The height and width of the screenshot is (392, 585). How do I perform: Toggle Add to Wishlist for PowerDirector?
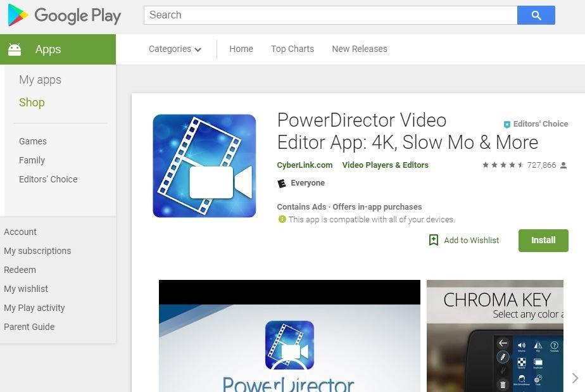coord(463,240)
